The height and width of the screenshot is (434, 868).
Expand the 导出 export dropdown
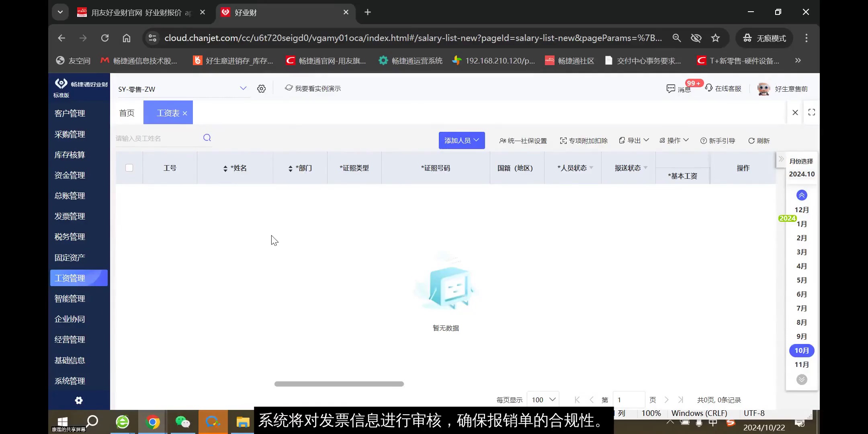pos(633,140)
